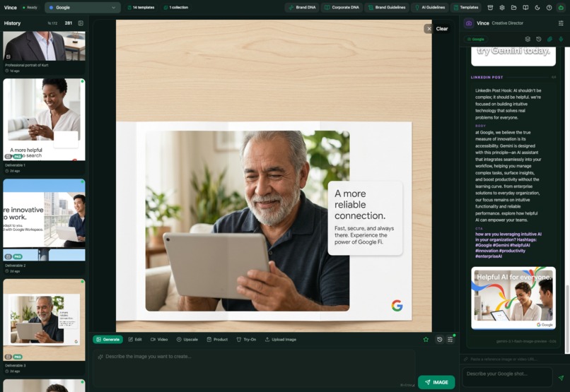Focus the Describe your Google shot field
The width and height of the screenshot is (570, 392).
click(507, 376)
